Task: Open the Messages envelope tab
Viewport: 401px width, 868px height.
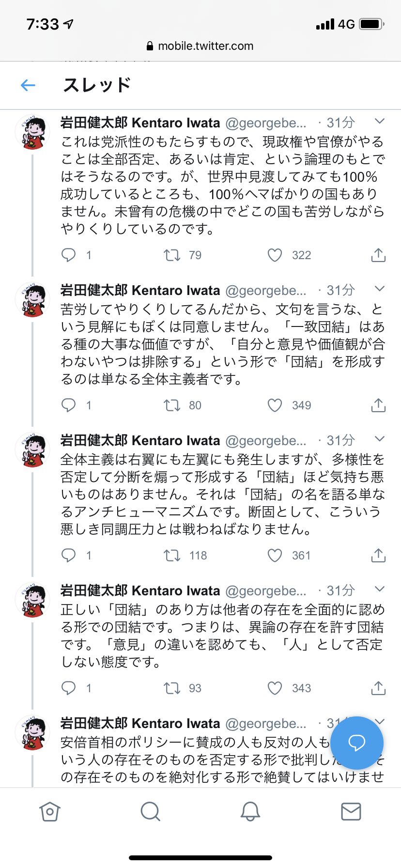Action: [x=351, y=811]
